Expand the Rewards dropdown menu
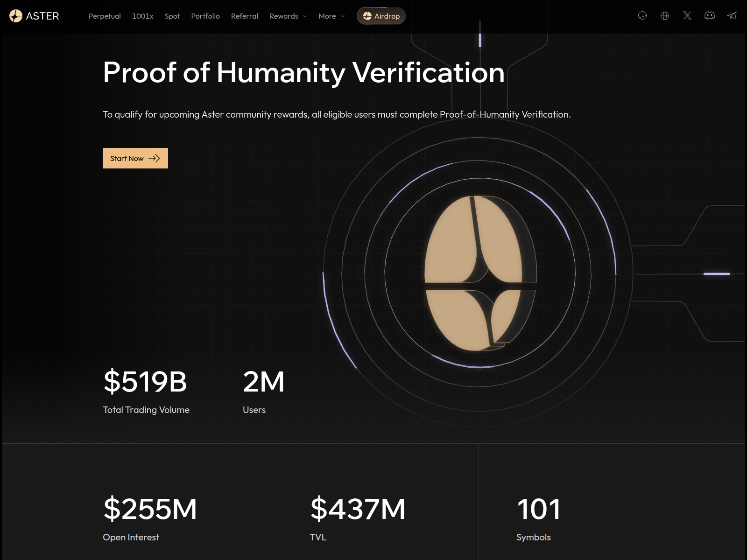Image resolution: width=747 pixels, height=560 pixels. tap(288, 16)
